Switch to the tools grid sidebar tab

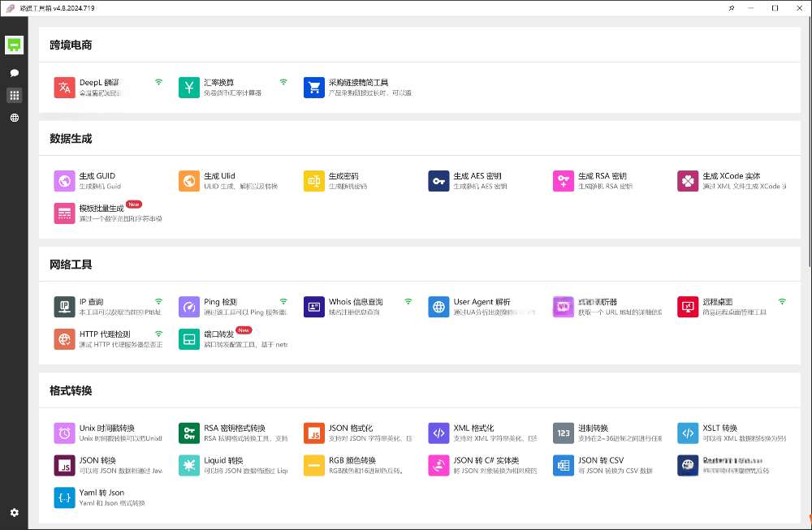click(x=14, y=95)
